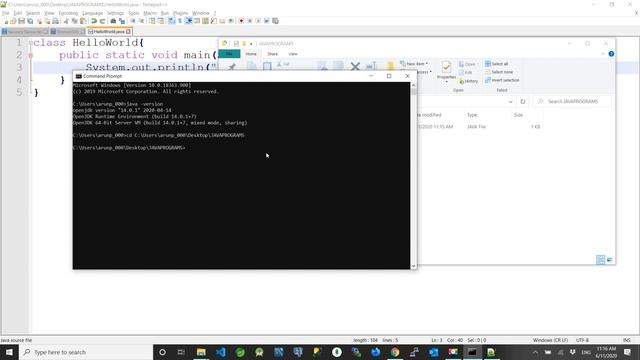Click the Save Recorded Macro icon
Image resolution: width=640 pixels, height=360 pixels.
276,21
